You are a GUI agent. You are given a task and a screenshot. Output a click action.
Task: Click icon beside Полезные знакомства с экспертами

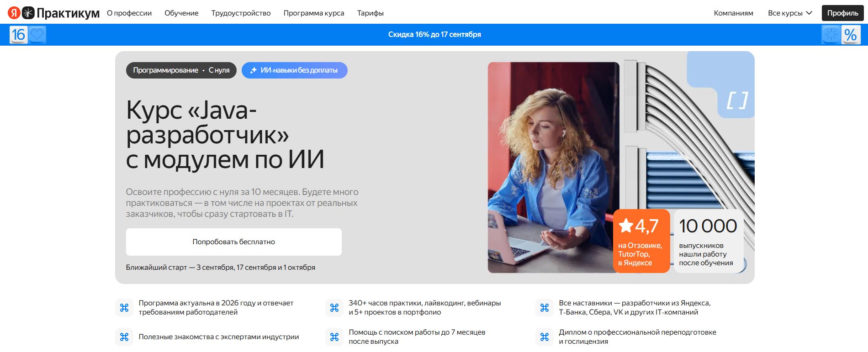coord(124,337)
